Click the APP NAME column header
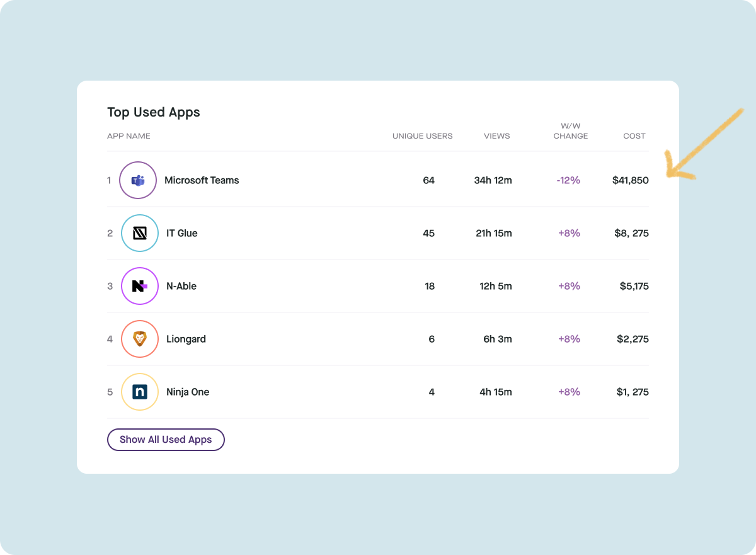756x555 pixels. point(129,136)
